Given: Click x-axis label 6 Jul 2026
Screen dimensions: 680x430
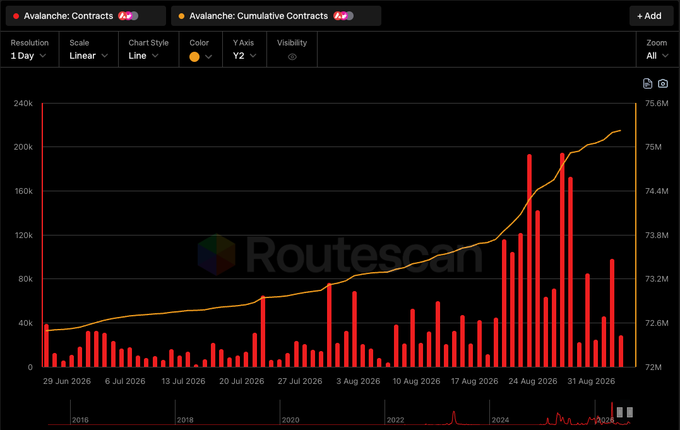Looking at the screenshot, I should (x=125, y=381).
